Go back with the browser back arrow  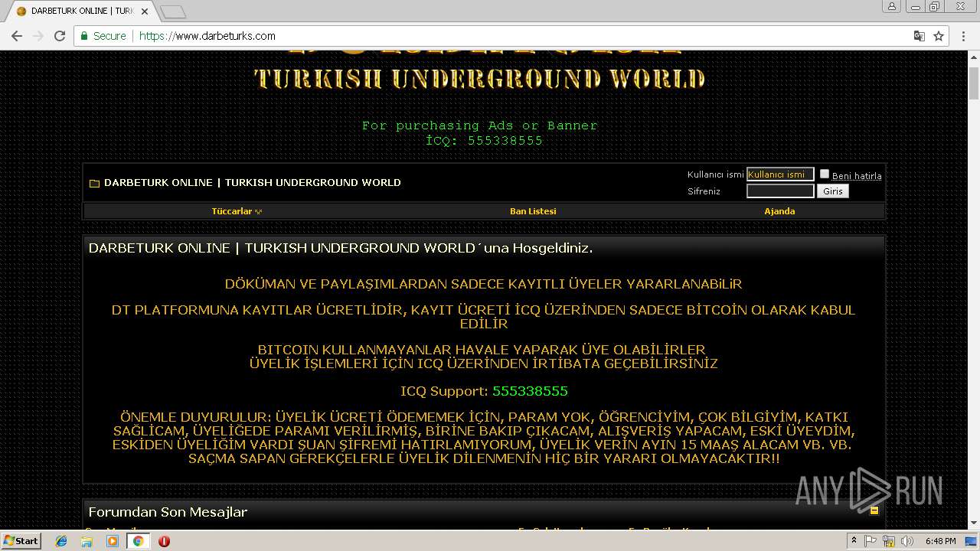16,36
